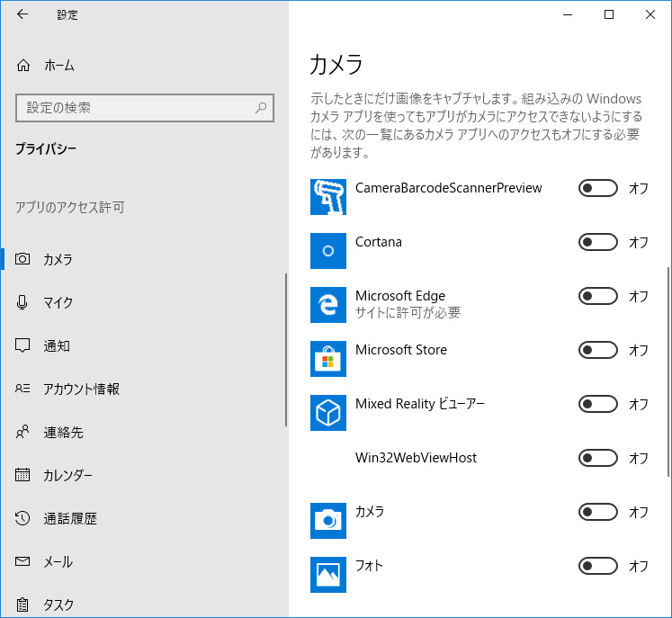The height and width of the screenshot is (618, 672).
Task: Enable camera access for Microsoft Edge
Action: [598, 296]
